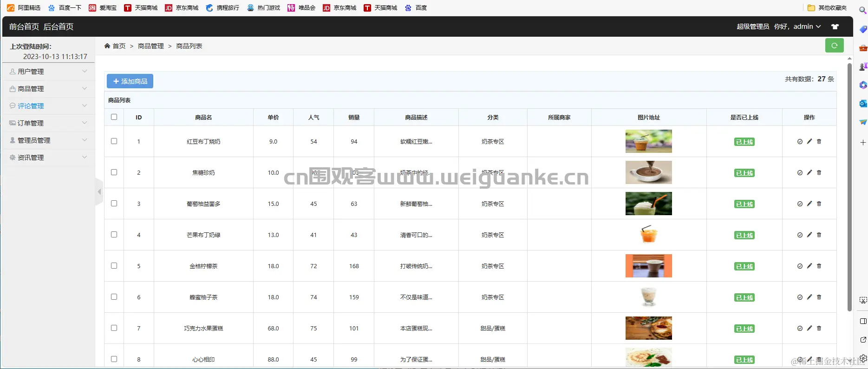This screenshot has width=868, height=369.
Task: Check the box for 芒果布丁奶绿 row
Action: [114, 235]
